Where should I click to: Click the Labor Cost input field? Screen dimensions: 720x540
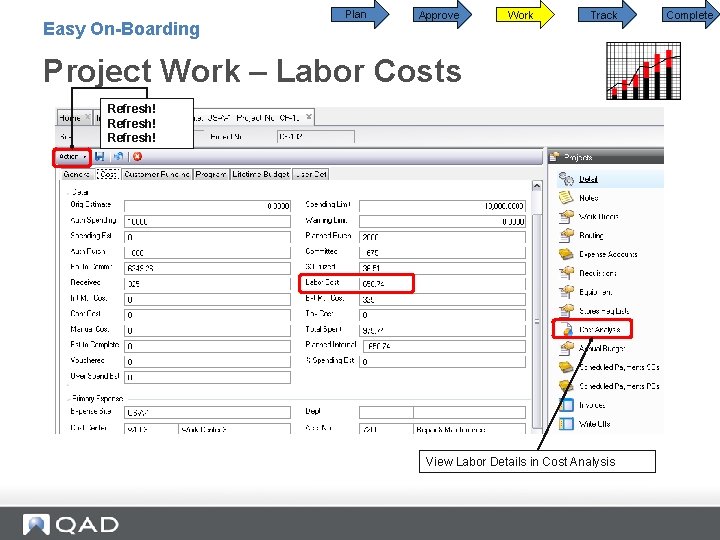[442, 284]
